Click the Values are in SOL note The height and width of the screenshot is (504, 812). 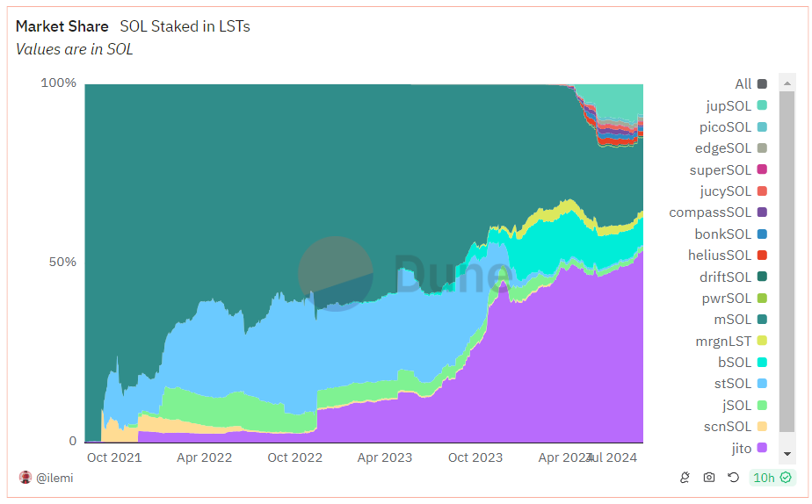point(74,49)
